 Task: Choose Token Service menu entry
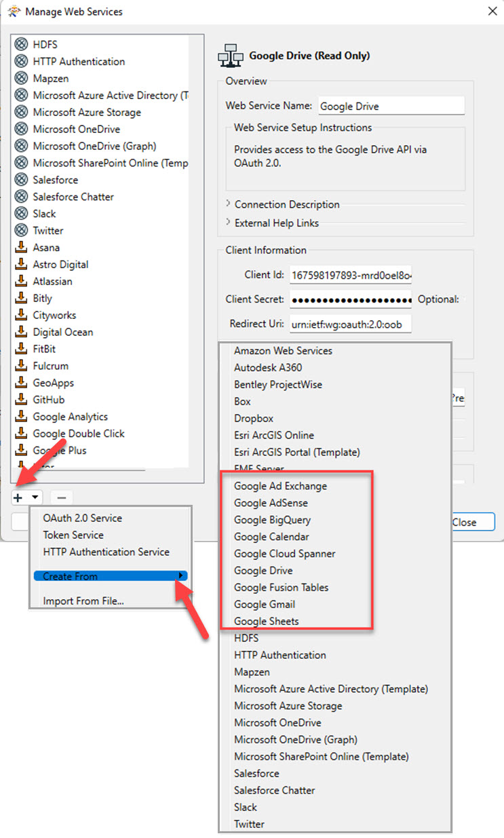point(73,535)
